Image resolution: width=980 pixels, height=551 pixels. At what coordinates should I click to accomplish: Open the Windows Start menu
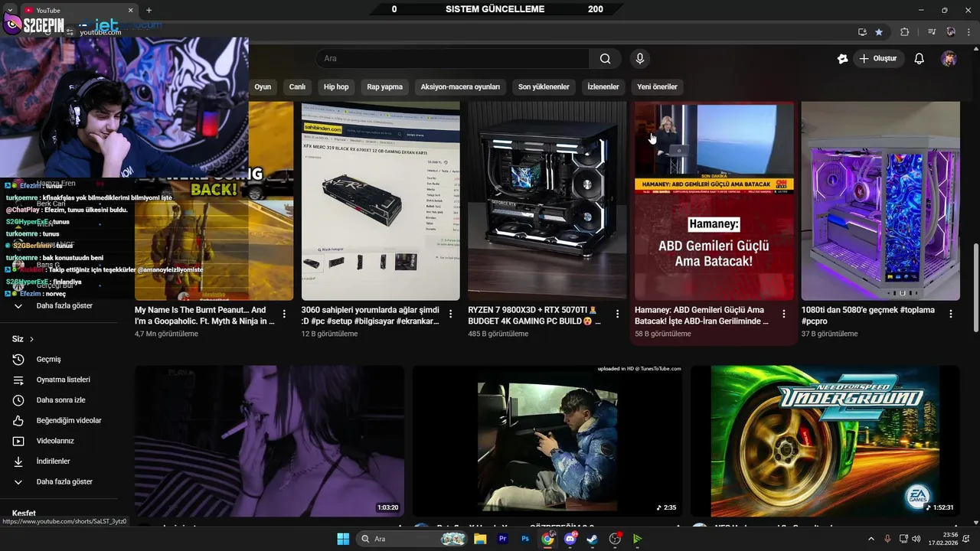coord(343,539)
